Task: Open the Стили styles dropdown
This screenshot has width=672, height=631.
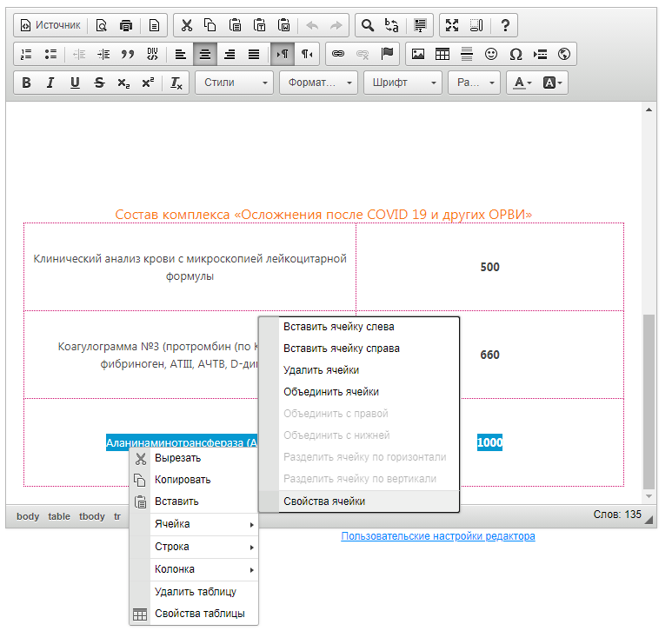Action: [x=234, y=83]
